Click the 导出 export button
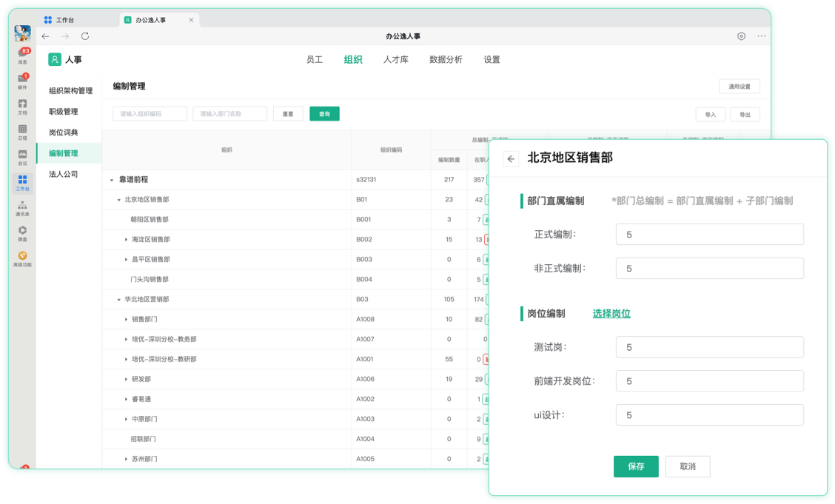The image size is (835, 504). point(745,115)
